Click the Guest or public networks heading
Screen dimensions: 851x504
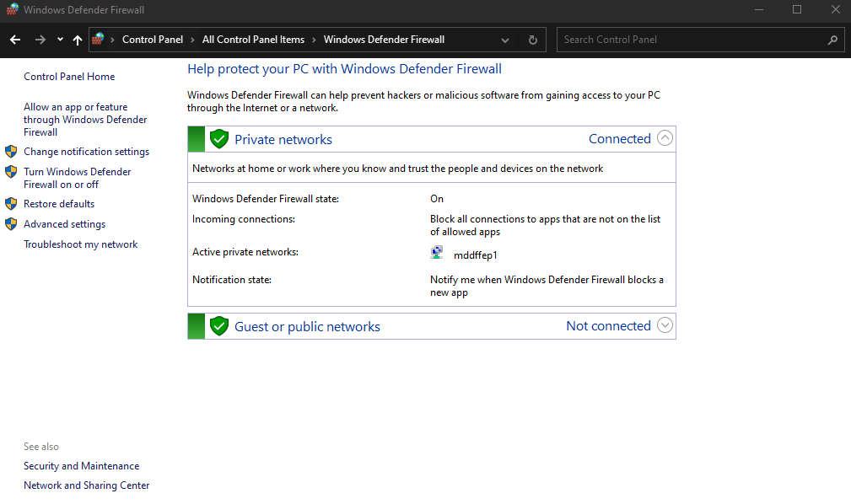coord(307,327)
